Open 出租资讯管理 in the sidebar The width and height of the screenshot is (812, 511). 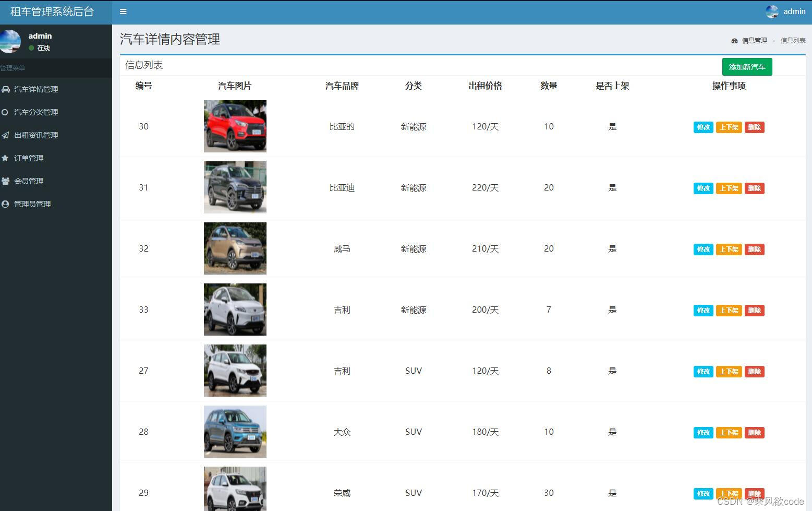pos(56,135)
